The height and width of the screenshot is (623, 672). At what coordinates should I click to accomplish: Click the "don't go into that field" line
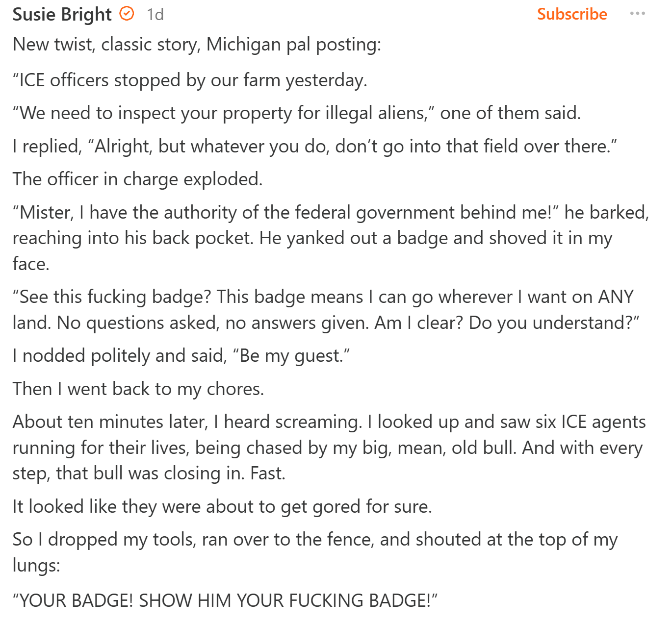pos(314,147)
